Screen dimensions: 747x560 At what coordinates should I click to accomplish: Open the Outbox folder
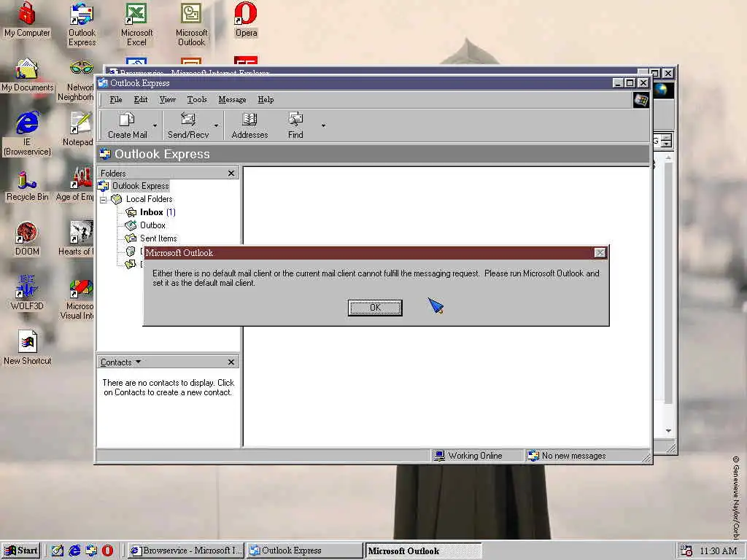(152, 225)
